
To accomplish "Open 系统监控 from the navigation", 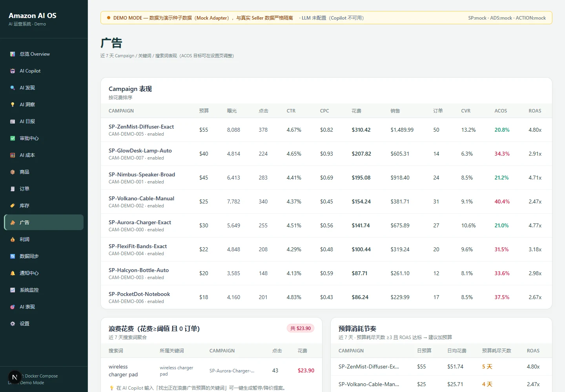I will tap(44, 290).
